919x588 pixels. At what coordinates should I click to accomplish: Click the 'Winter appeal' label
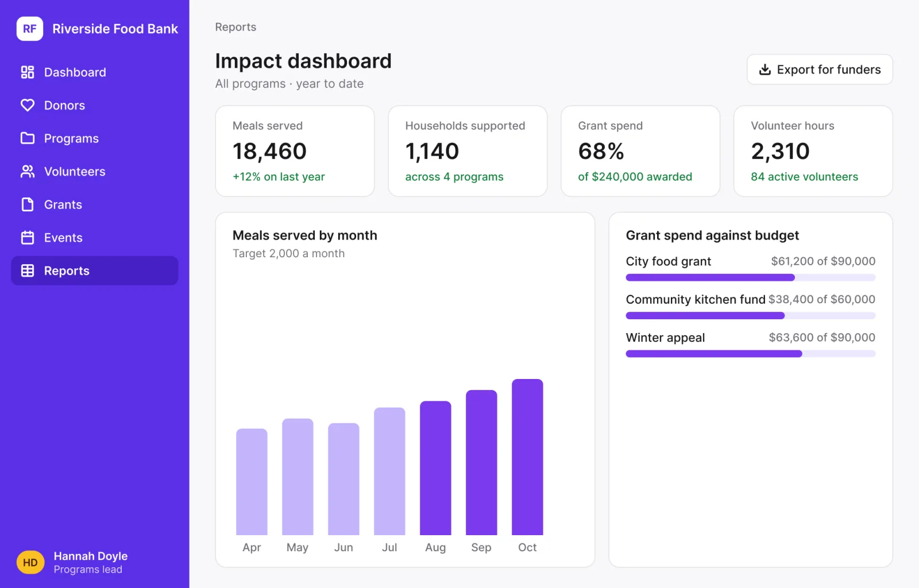[x=665, y=338]
